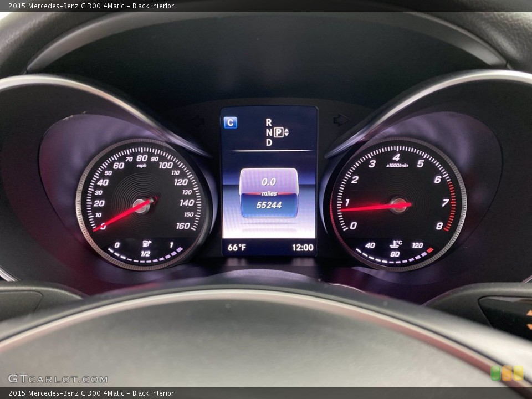Click the 4 mark on the tachometer
The height and width of the screenshot is (399, 532).
coord(396,157)
